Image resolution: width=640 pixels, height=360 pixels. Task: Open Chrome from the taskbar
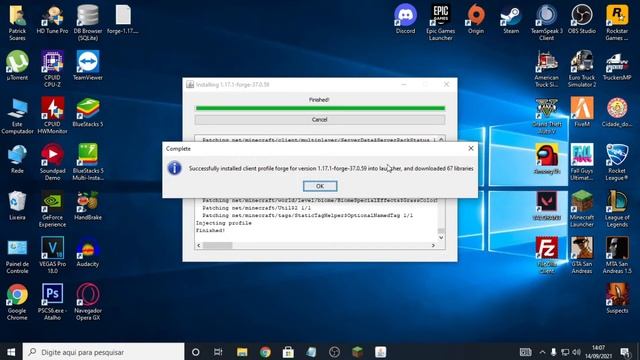point(265,352)
